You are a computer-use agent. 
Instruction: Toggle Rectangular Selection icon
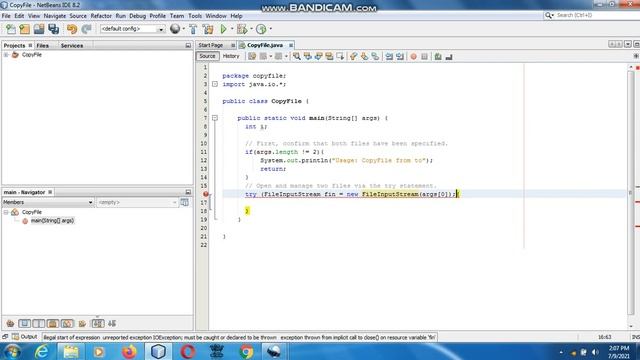coord(340,56)
